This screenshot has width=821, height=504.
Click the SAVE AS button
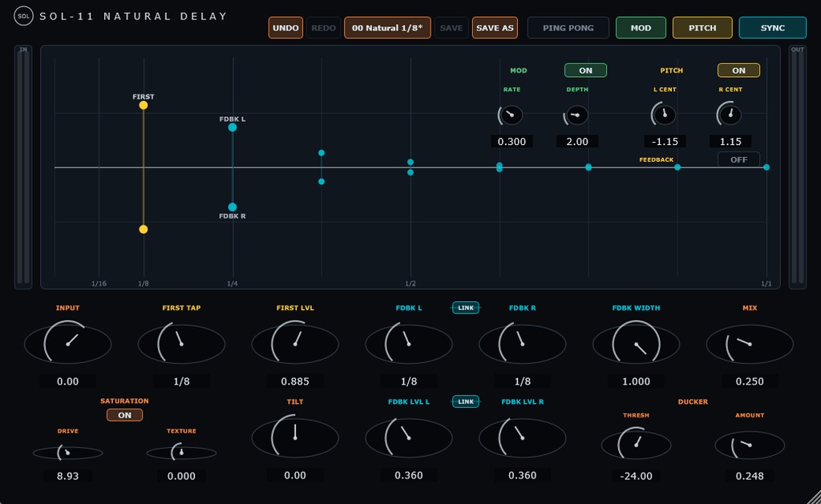coord(494,28)
